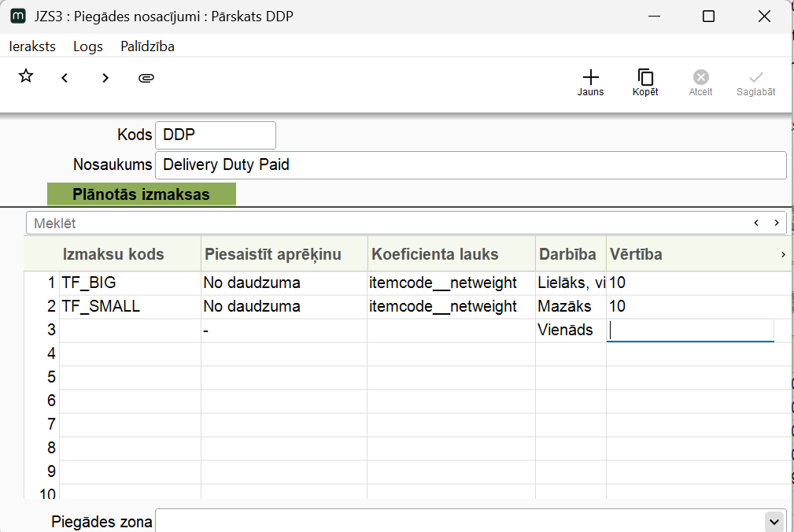Click the Nosaukums field Delivery Duty Paid

pos(470,165)
